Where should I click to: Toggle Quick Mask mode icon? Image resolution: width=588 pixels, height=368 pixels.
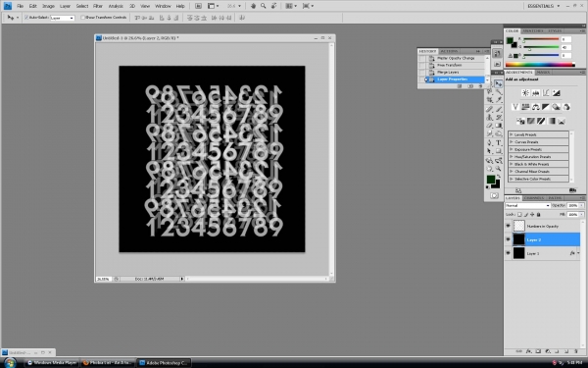coord(494,195)
